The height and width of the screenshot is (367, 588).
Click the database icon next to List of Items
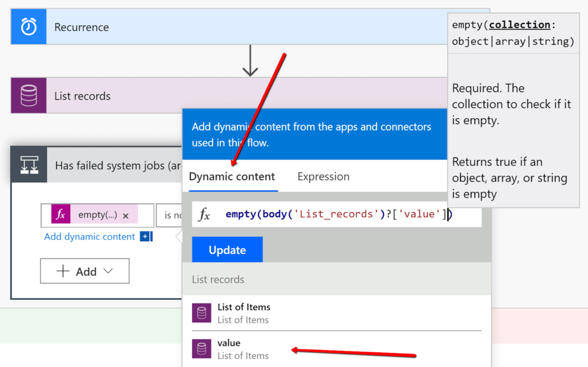tap(202, 313)
